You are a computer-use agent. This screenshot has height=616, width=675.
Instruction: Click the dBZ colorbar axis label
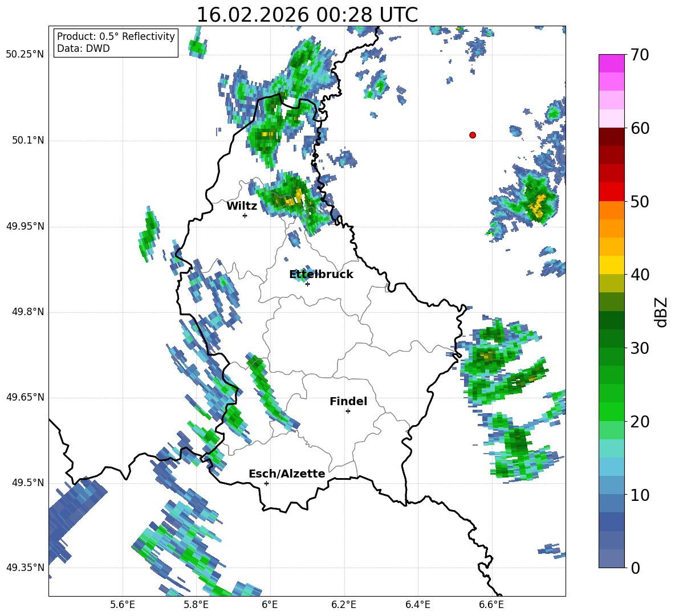661,312
